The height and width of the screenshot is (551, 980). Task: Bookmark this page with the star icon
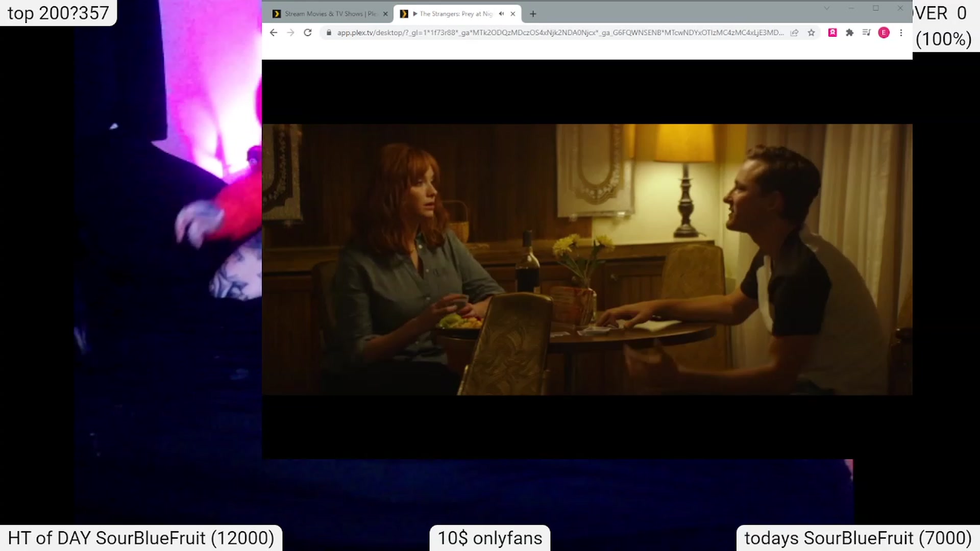click(811, 33)
